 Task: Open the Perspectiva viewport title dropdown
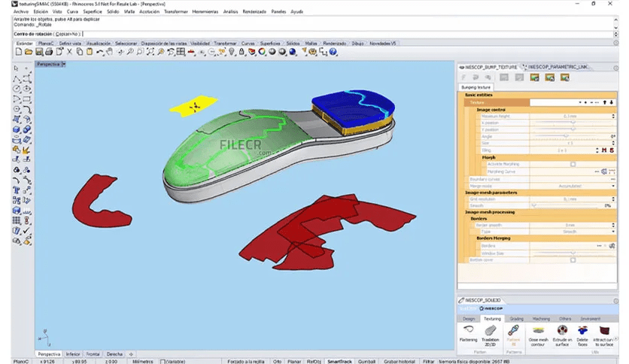coord(65,65)
